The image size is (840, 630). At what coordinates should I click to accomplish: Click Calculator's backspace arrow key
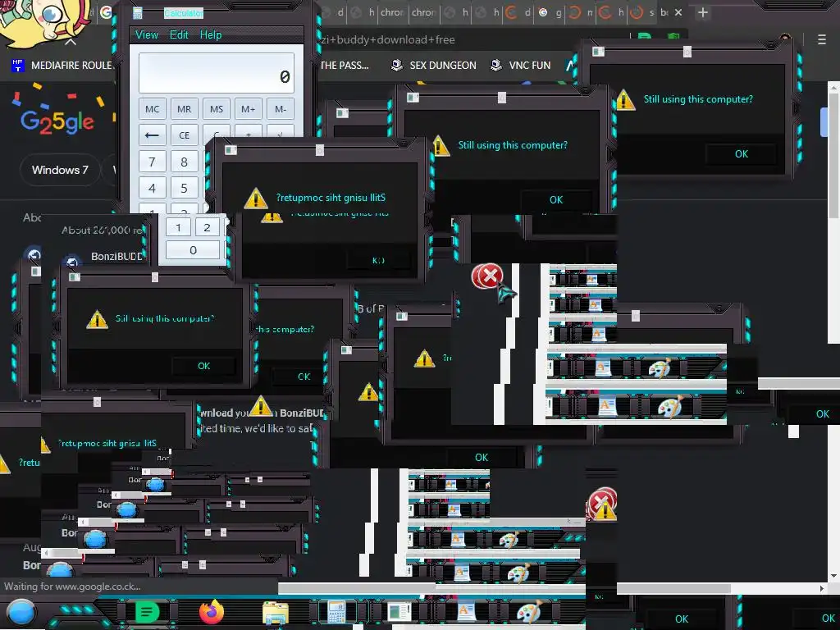tap(152, 135)
